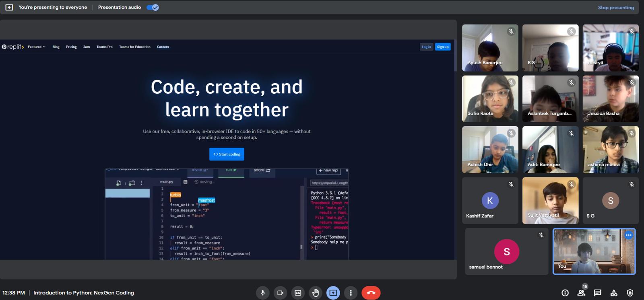Open the meeting details info icon

click(x=565, y=293)
